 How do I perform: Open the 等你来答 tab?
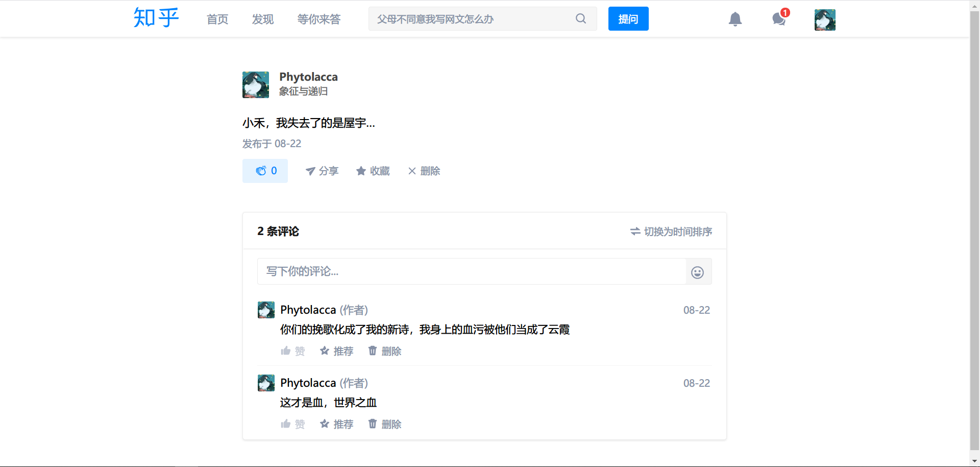(319, 19)
